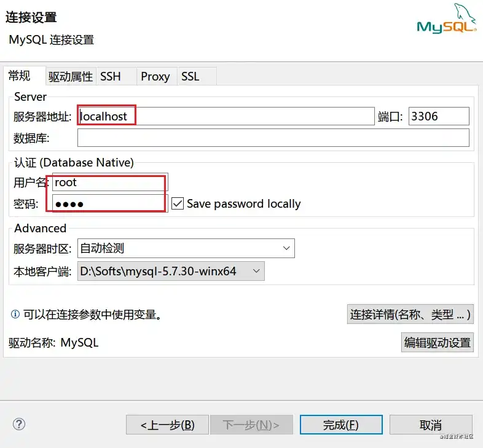
Task: Click the empty 数据库 input field
Action: [x=273, y=138]
